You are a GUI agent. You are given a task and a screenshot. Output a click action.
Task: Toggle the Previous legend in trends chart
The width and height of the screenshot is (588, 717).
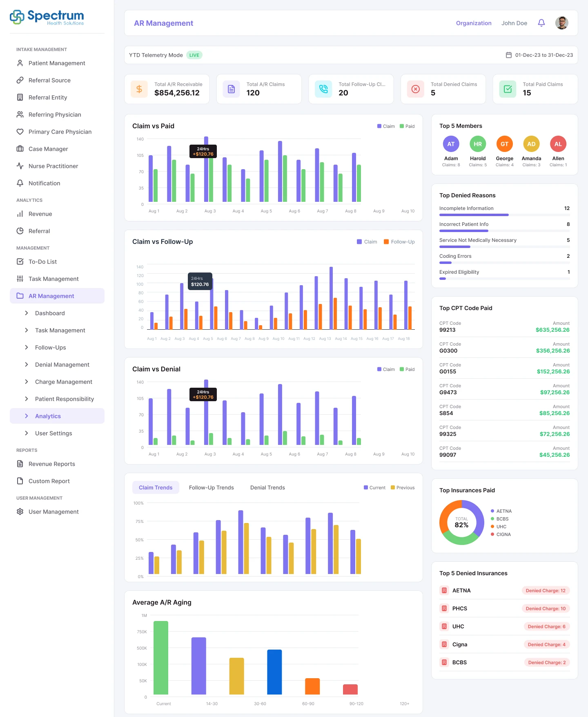[403, 488]
